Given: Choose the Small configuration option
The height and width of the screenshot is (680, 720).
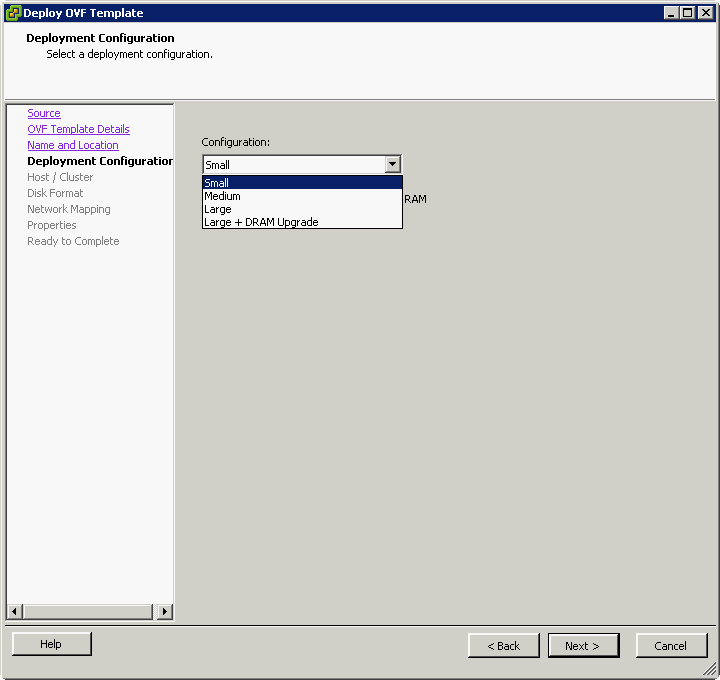Looking at the screenshot, I should pyautogui.click(x=301, y=183).
